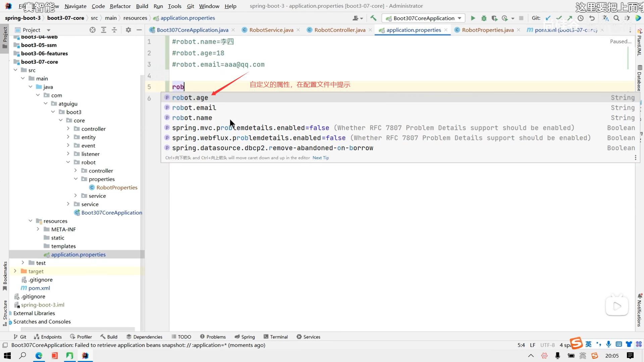Collapse all in the Project tree
This screenshot has height=362, width=644.
(x=114, y=30)
